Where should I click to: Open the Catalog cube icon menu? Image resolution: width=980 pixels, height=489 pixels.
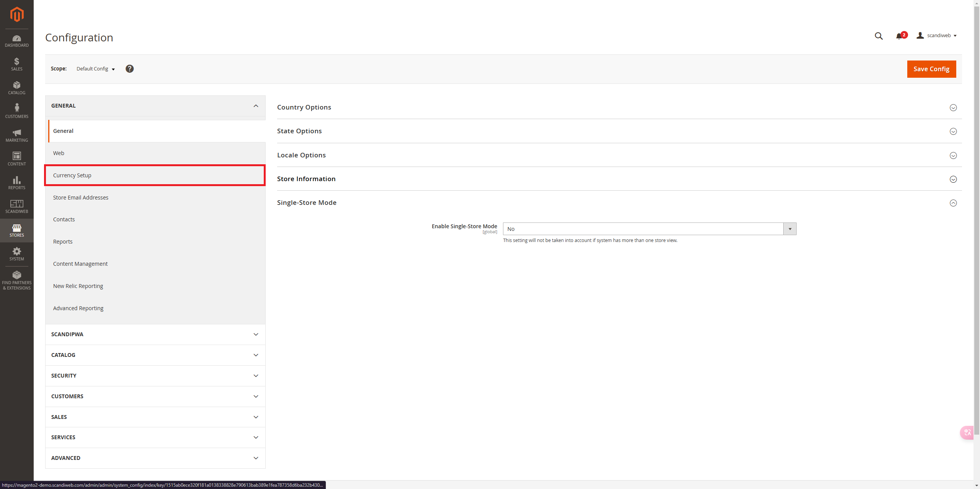(16, 88)
